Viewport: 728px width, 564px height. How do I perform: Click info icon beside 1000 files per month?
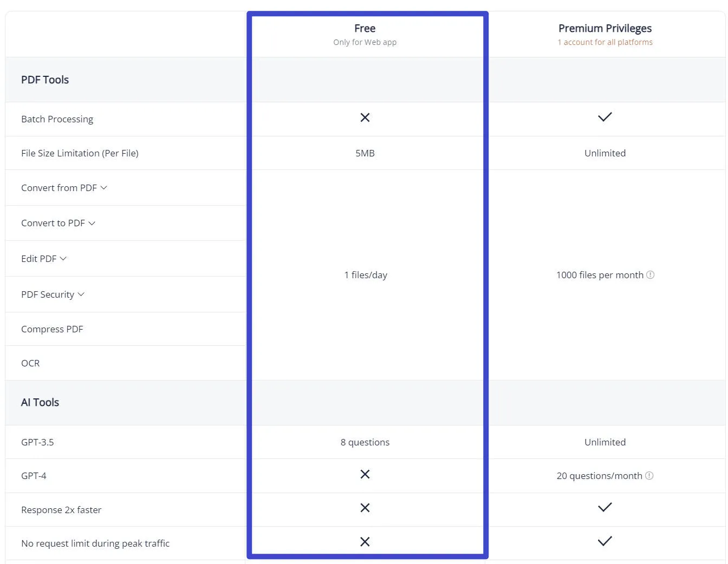(x=651, y=275)
